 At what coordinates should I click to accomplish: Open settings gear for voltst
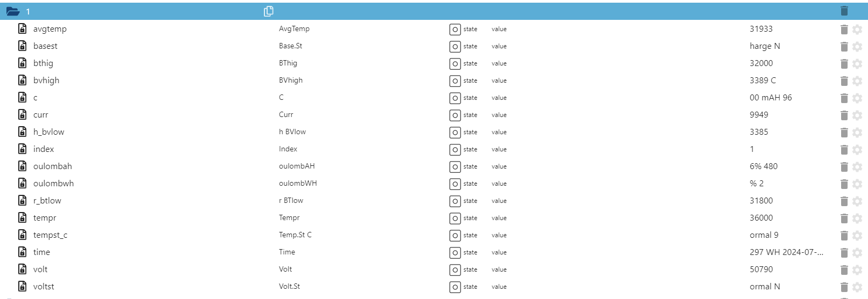click(857, 287)
